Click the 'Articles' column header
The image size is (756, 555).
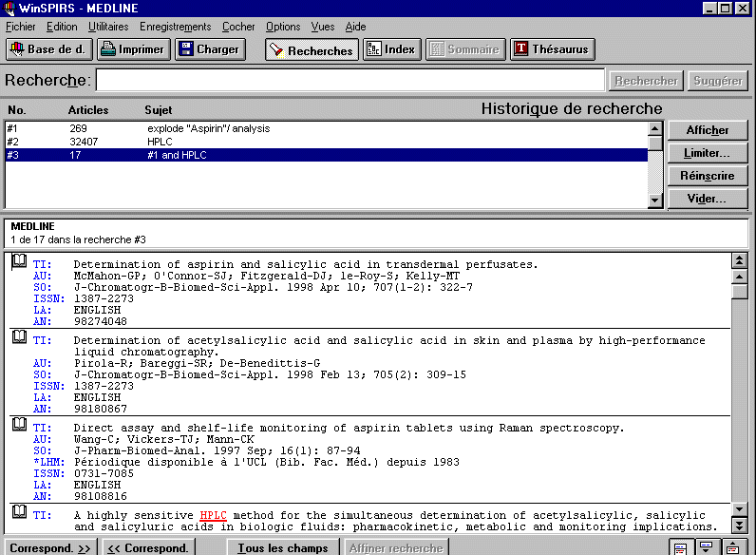click(x=88, y=110)
